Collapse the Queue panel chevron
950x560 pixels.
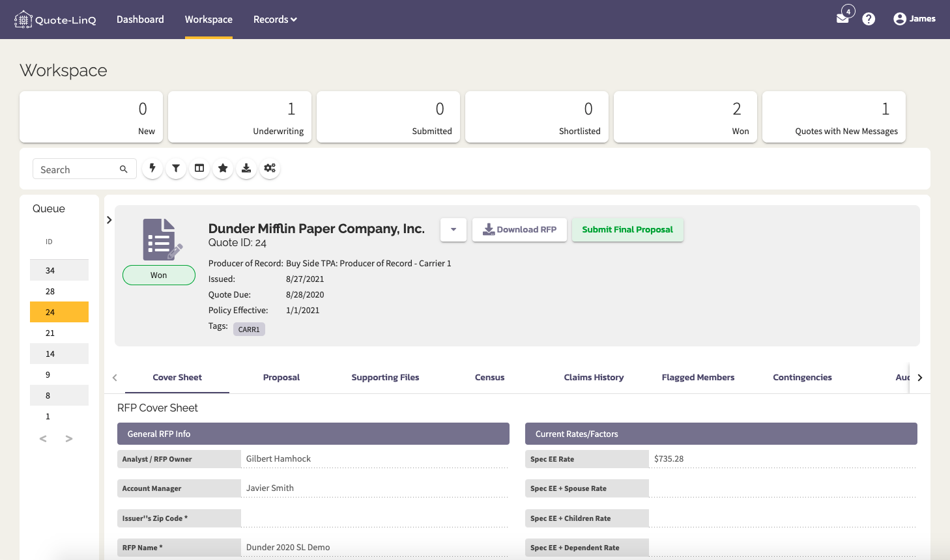click(x=109, y=220)
